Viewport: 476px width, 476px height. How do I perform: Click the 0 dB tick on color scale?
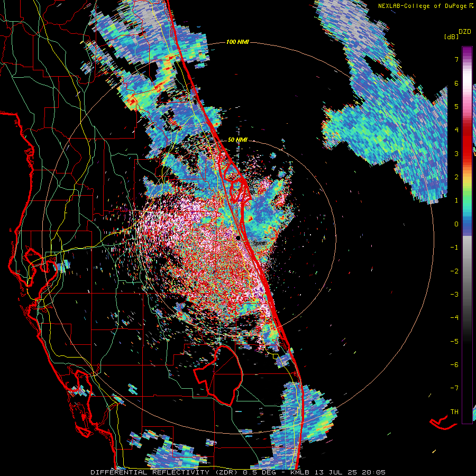coord(456,224)
